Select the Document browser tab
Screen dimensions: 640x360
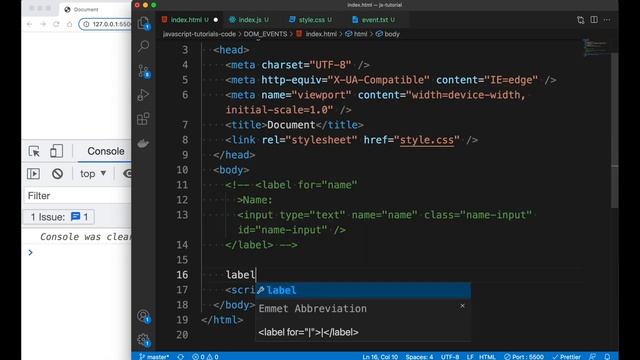point(86,9)
